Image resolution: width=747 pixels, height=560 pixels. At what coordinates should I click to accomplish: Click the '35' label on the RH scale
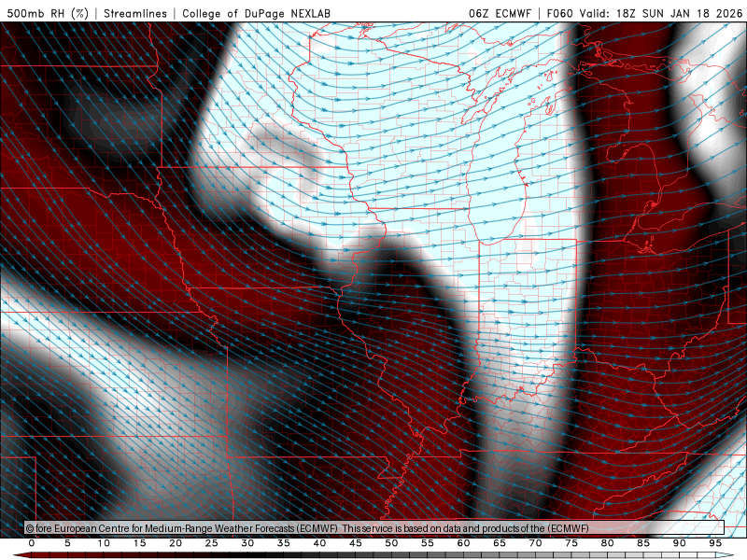(x=284, y=543)
